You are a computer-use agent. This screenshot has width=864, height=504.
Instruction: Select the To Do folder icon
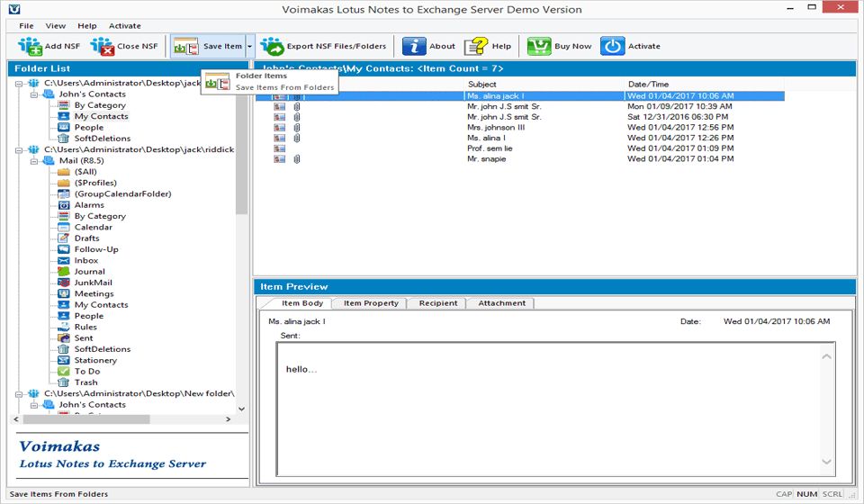pyautogui.click(x=64, y=372)
